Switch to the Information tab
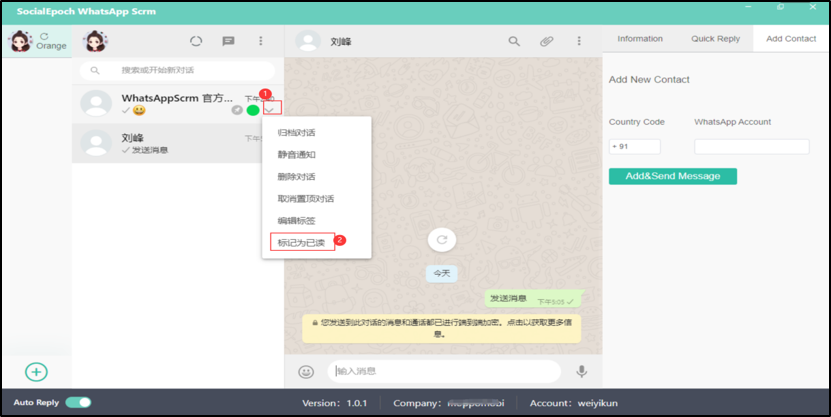Screen dimensions: 831x417 (x=640, y=39)
